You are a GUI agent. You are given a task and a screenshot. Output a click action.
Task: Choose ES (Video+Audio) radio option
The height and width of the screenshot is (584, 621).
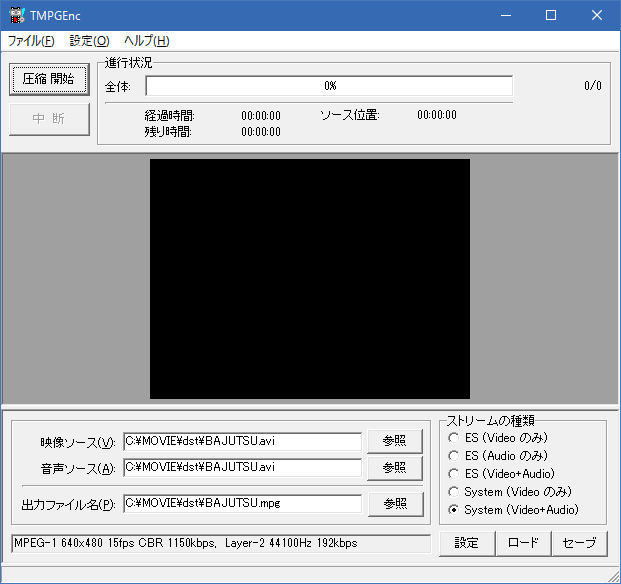pos(454,474)
